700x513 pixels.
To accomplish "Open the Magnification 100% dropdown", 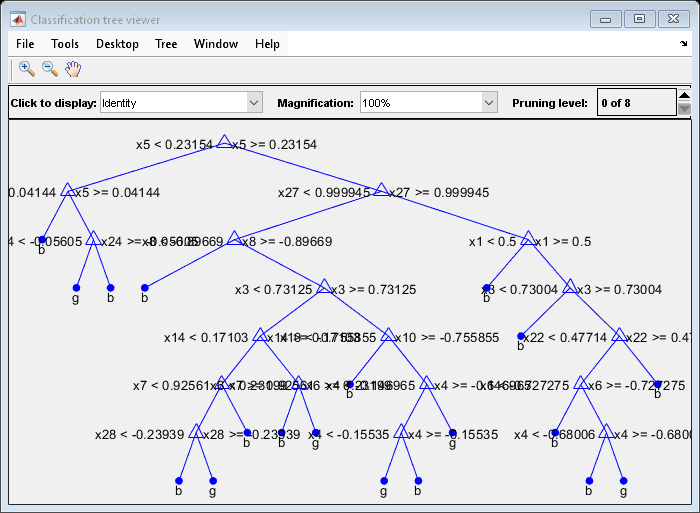I will [x=429, y=103].
